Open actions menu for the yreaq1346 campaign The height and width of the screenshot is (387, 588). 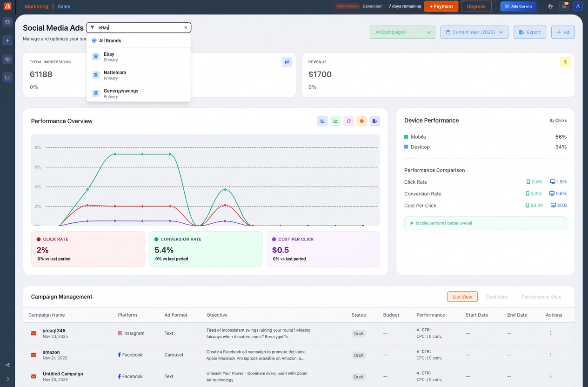tap(551, 334)
